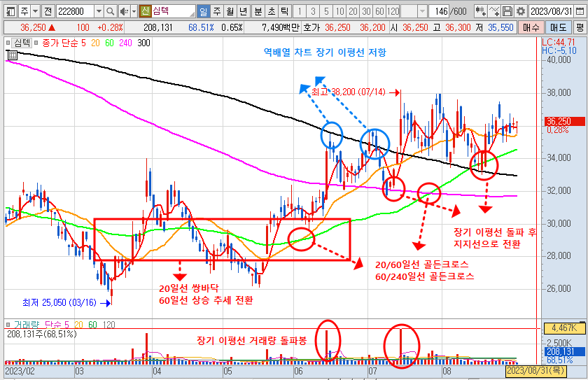Image resolution: width=588 pixels, height=380 pixels.
Task: Click the volume tag 208,131 on axis
Action: 564,351
